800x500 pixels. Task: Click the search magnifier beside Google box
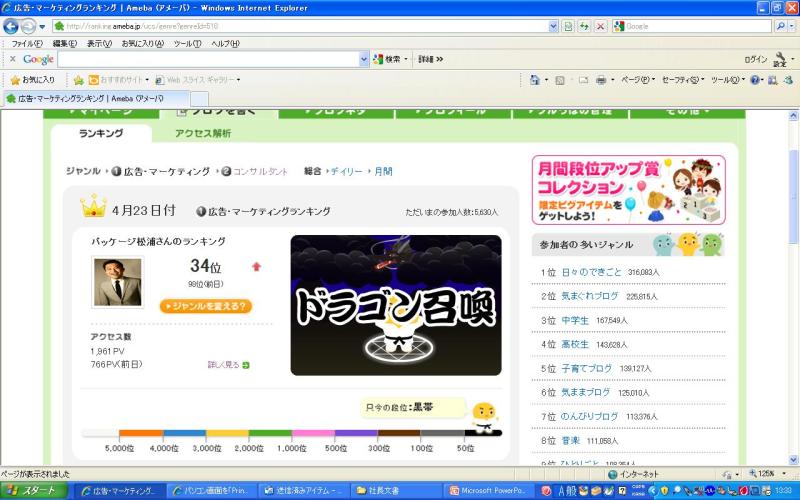(x=780, y=26)
